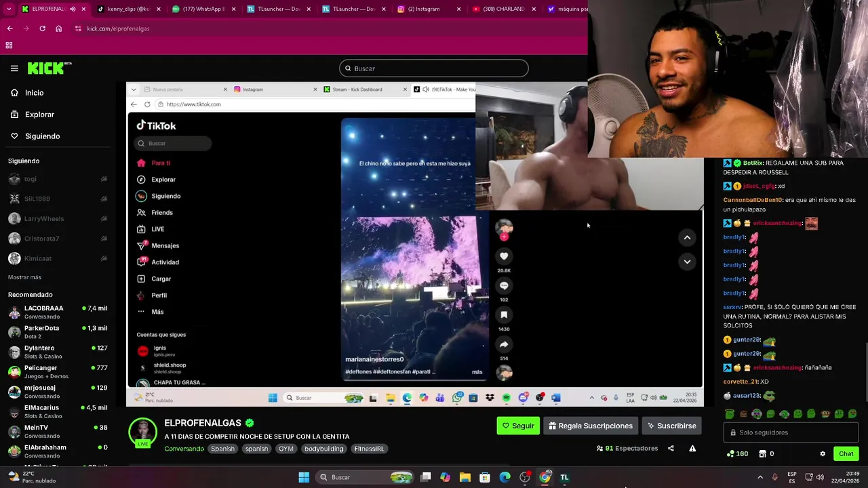The width and height of the screenshot is (868, 488).
Task: Mute audio on the ELPROFENALGAS tab
Action: [73, 9]
